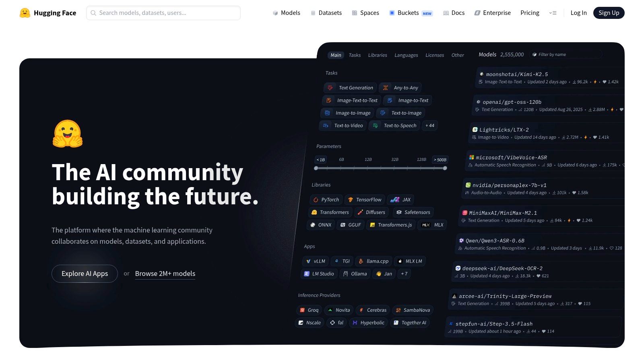Click the Cerebras provider icon
This screenshot has height=362, width=644.
click(361, 310)
